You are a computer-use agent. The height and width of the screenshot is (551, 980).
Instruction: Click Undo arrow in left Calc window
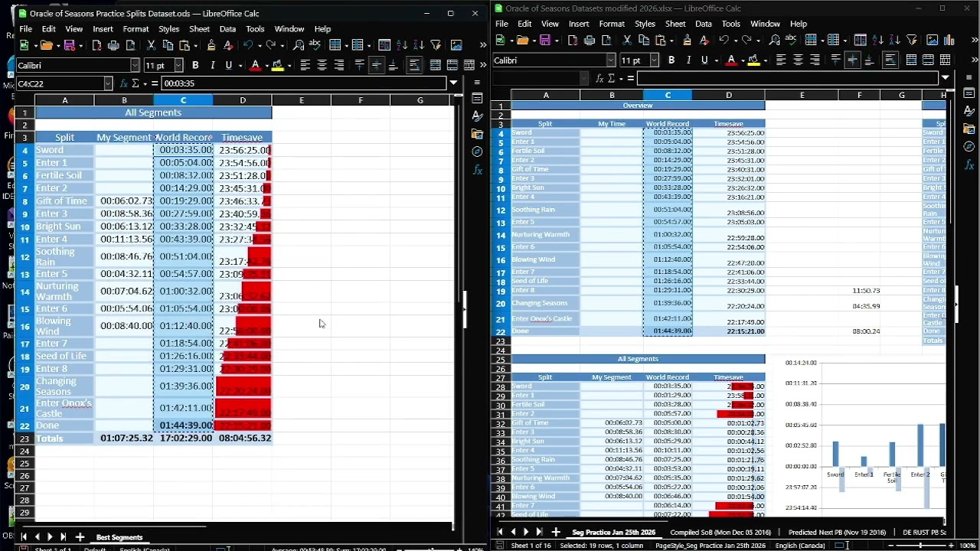pos(247,46)
